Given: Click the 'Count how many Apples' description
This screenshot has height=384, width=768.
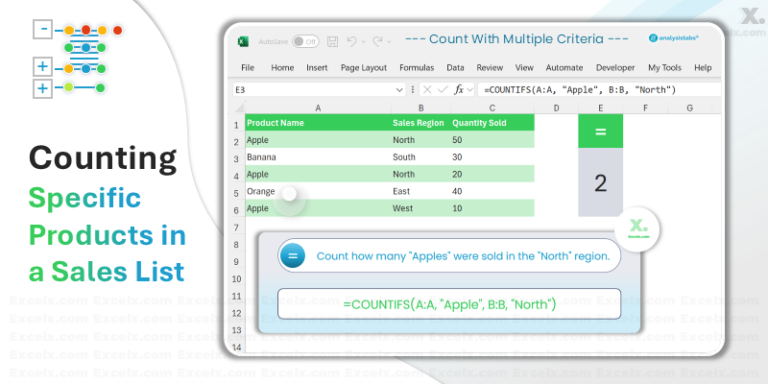Looking at the screenshot, I should pyautogui.click(x=463, y=256).
